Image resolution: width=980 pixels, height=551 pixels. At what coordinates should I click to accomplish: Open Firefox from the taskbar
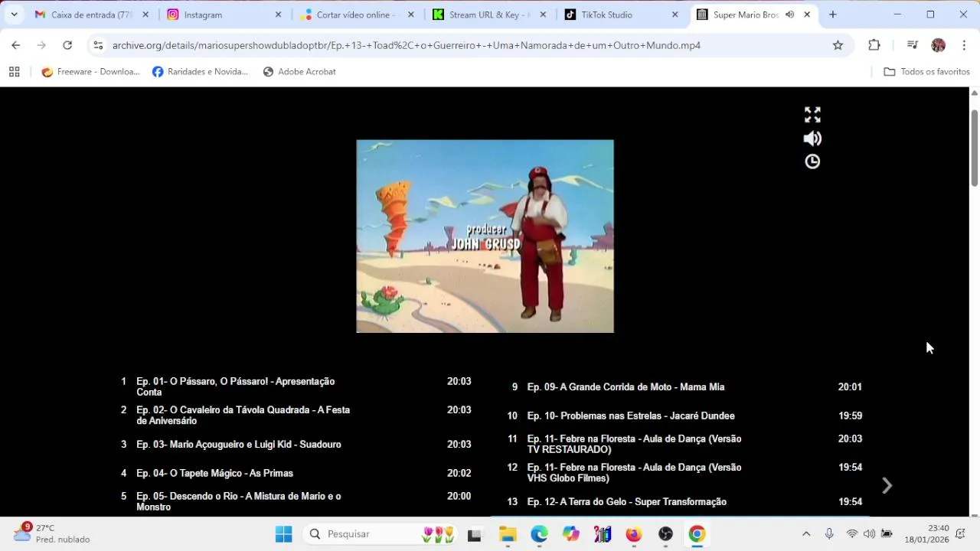634,534
